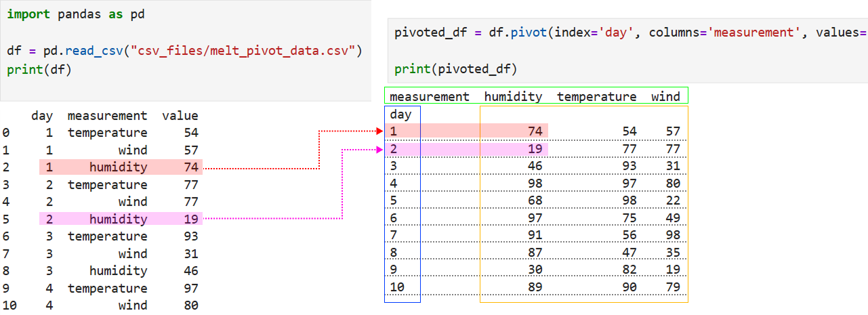The width and height of the screenshot is (868, 315).
Task: Click temperature 56 for day 7 in pivoted table
Action: click(x=629, y=236)
